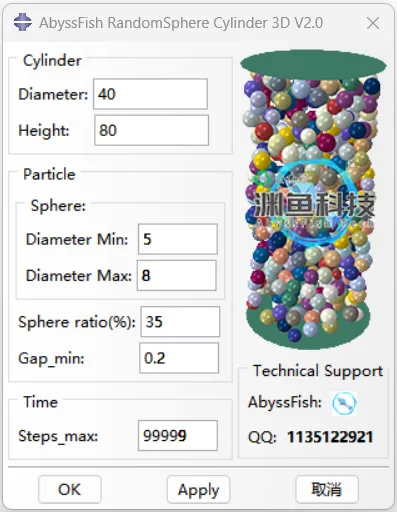Click the 'Diameter Min:' label
Image resolution: width=397 pixels, height=512 pixels.
click(77, 239)
